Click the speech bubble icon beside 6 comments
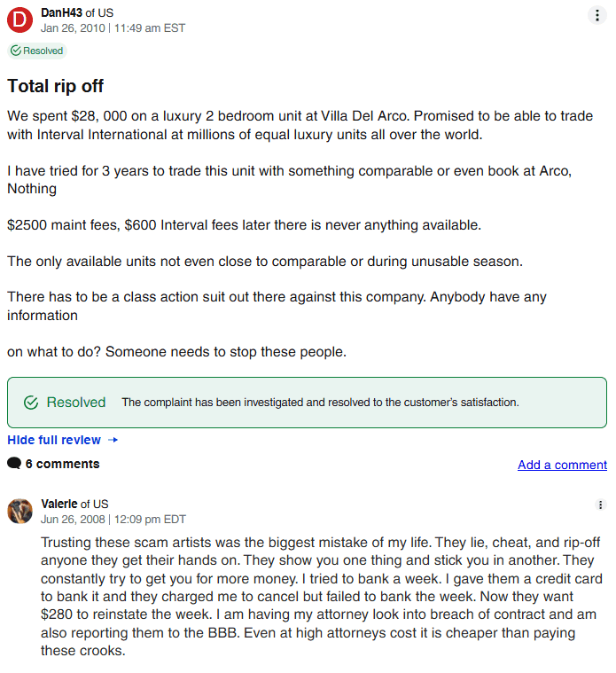 14,464
